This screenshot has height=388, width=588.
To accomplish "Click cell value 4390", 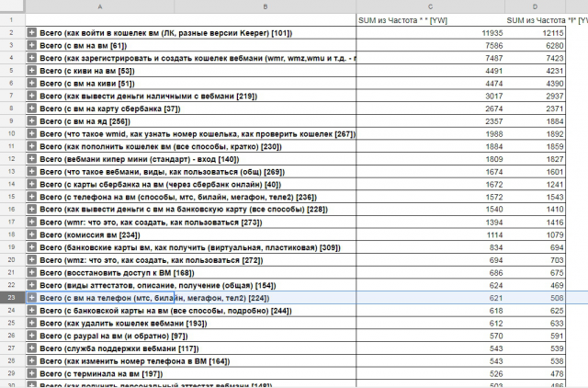I will coord(555,84).
